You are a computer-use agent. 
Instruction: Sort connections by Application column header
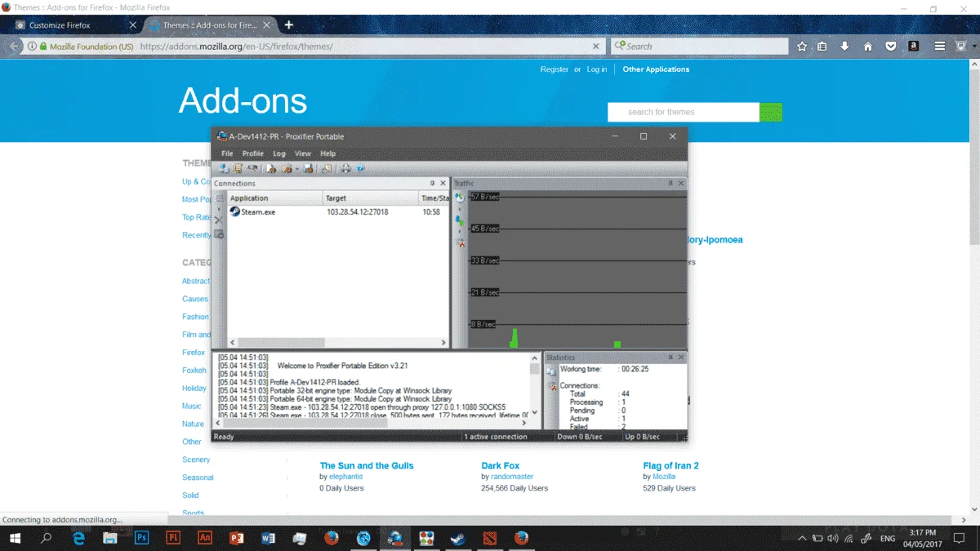(274, 198)
